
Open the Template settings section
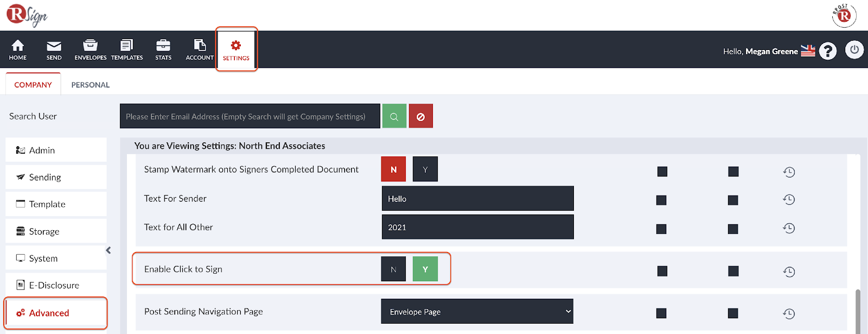[x=56, y=204]
